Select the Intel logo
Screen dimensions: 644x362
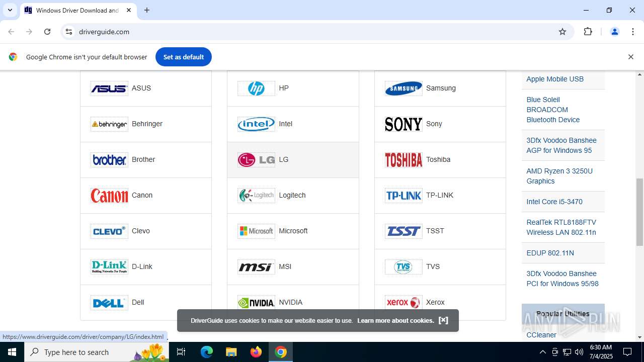tap(256, 124)
